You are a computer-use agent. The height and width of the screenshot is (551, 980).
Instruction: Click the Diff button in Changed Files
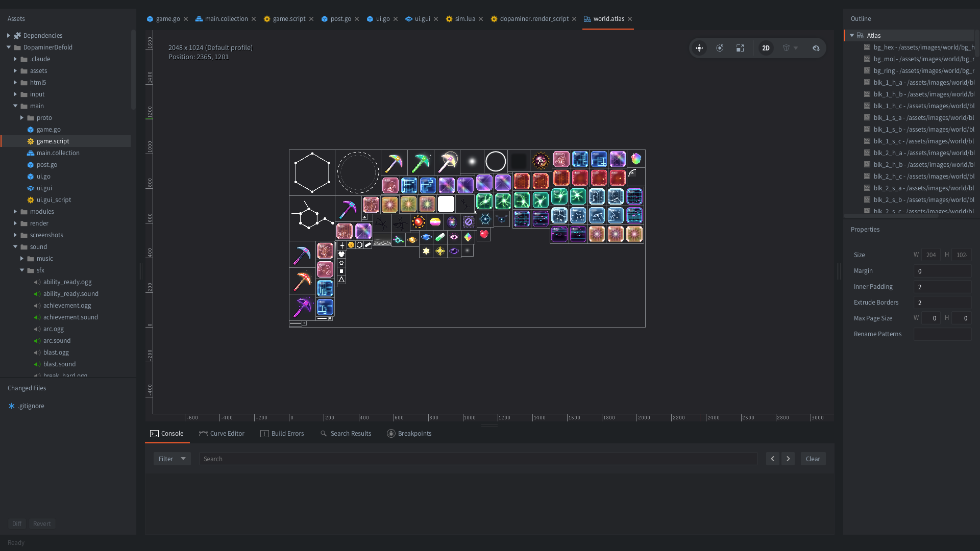(17, 523)
